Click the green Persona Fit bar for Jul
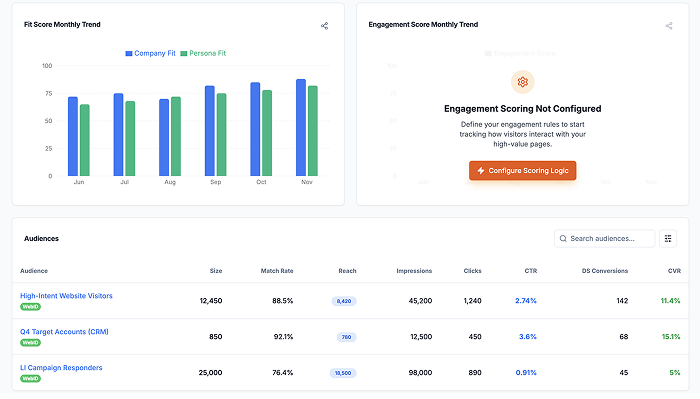The width and height of the screenshot is (700, 399). pos(130,139)
